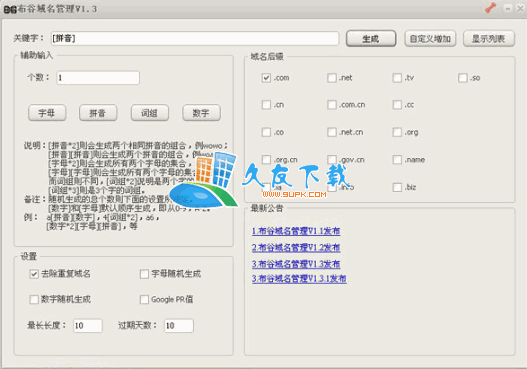Screen dimensions: 527x369
Task: Open link 3.布谷域名管理V1.3发布
Action: point(296,264)
